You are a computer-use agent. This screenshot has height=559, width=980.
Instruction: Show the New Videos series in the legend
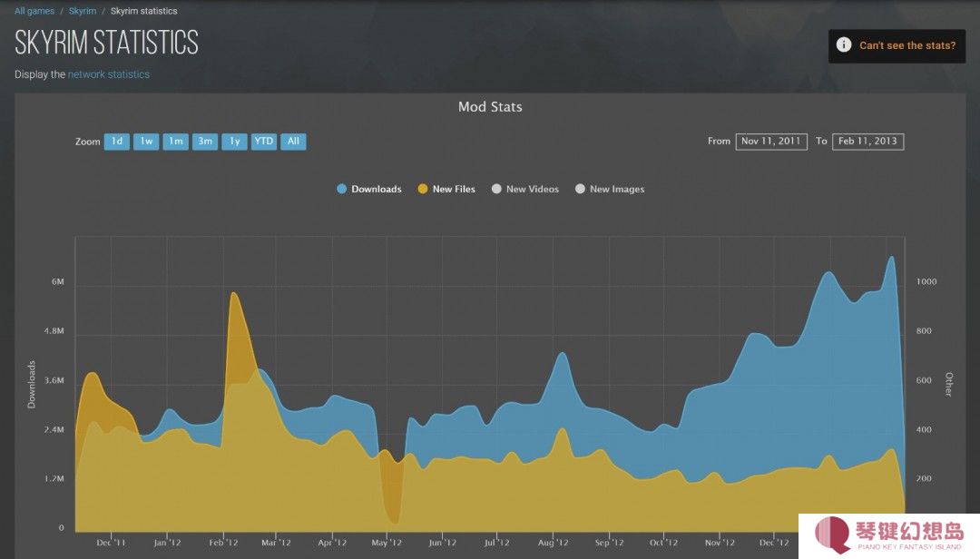(x=525, y=189)
